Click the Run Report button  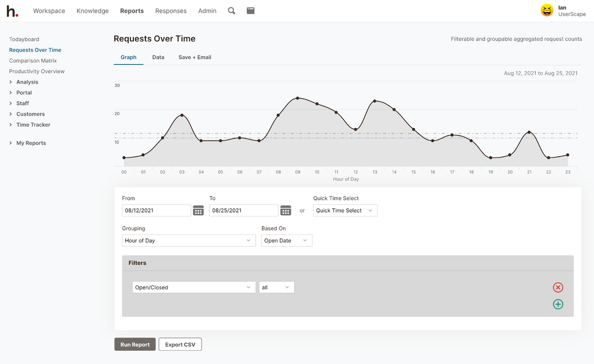click(x=135, y=344)
